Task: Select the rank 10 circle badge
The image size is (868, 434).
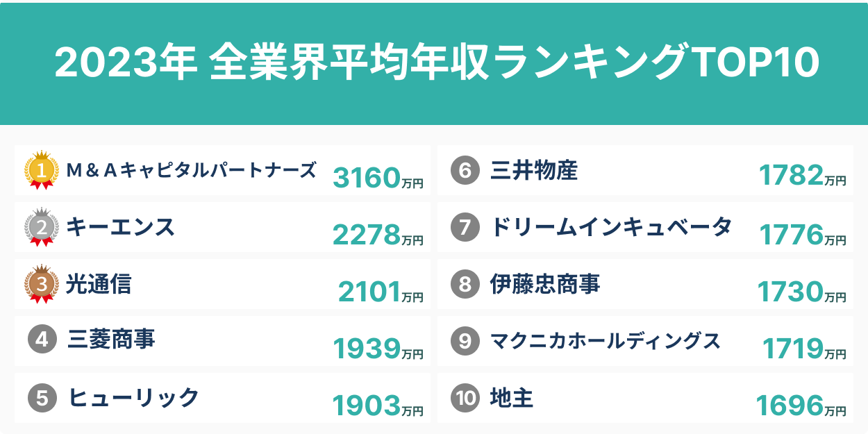Action: click(465, 398)
